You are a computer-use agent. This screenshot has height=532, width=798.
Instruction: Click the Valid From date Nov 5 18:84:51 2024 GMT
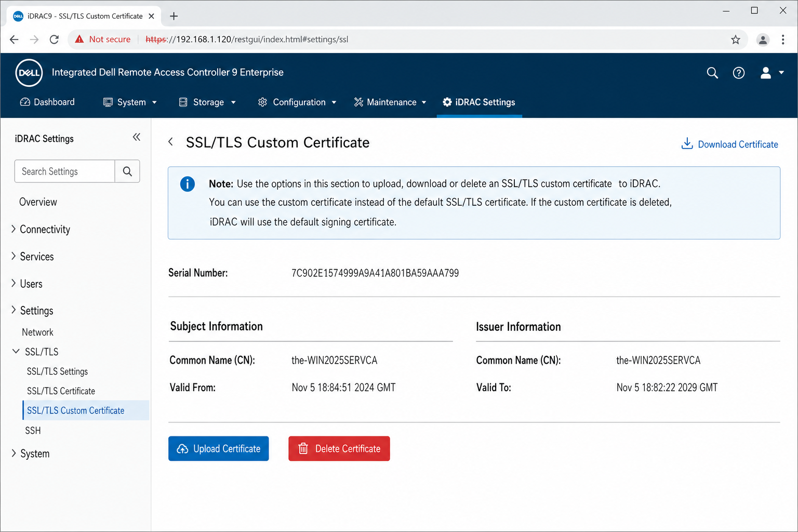pos(343,388)
